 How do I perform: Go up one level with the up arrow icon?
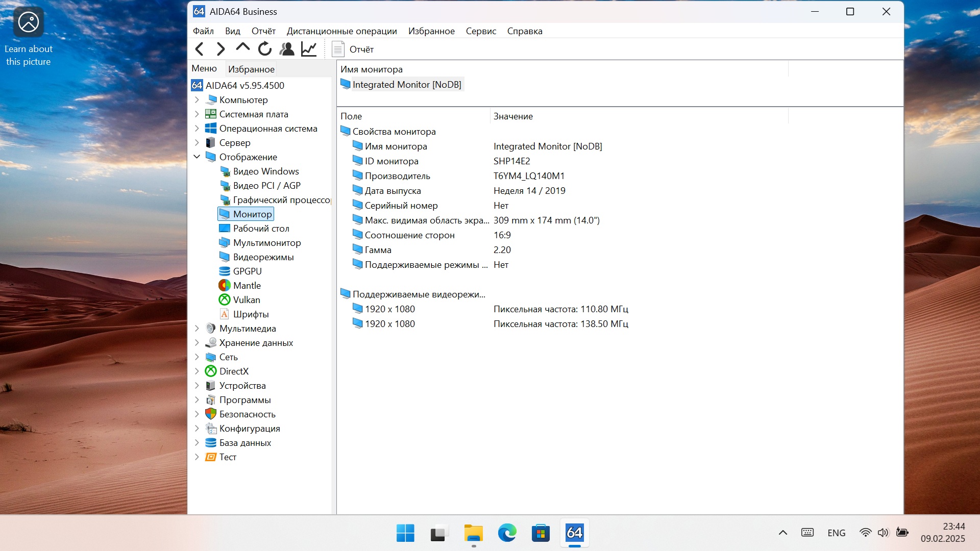pos(242,48)
